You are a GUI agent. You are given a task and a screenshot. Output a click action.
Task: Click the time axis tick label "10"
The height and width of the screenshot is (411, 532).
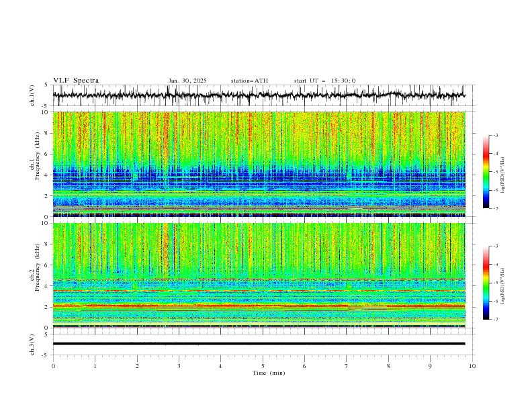pos(472,366)
